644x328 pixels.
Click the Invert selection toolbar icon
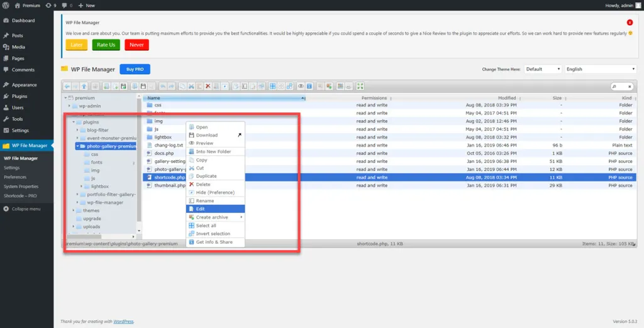(x=289, y=86)
